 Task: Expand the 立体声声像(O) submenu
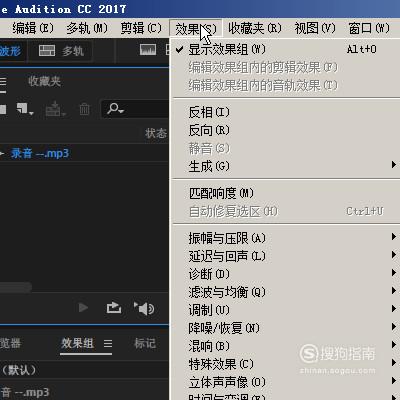click(x=285, y=382)
